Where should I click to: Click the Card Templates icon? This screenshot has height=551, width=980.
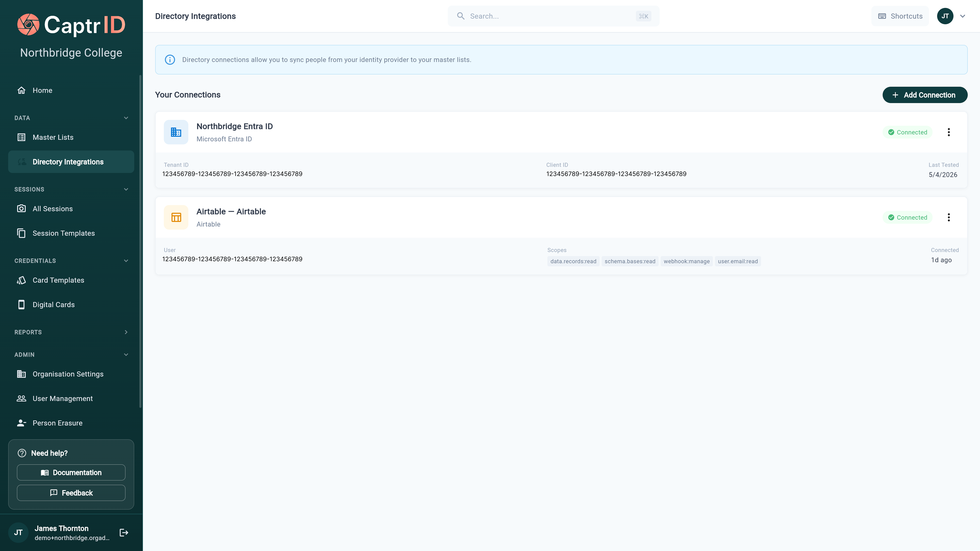click(21, 280)
